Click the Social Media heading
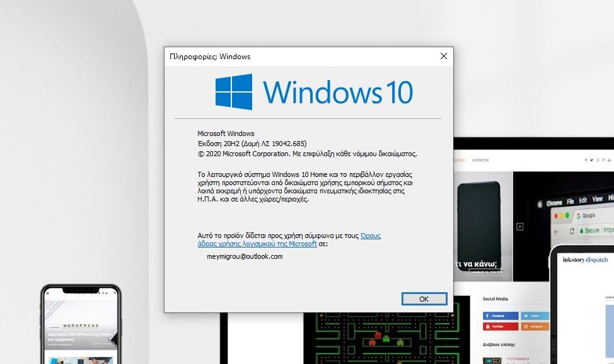Image resolution: width=614 pixels, height=364 pixels. 495,299
